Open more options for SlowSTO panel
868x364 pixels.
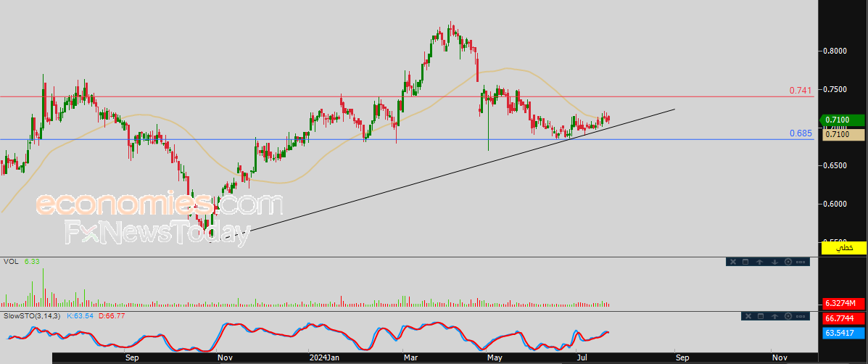pyautogui.click(x=801, y=316)
